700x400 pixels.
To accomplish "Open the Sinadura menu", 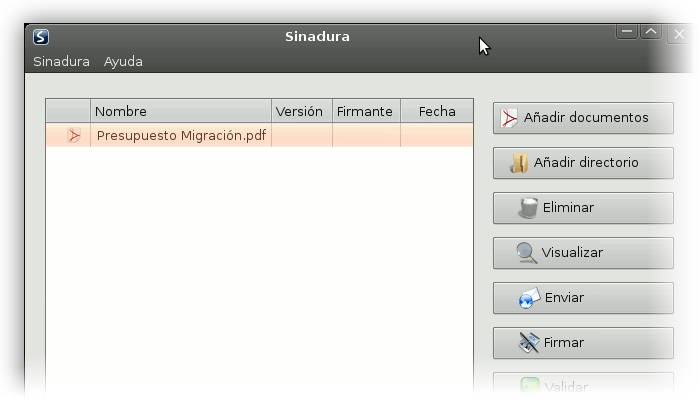I will click(x=61, y=61).
